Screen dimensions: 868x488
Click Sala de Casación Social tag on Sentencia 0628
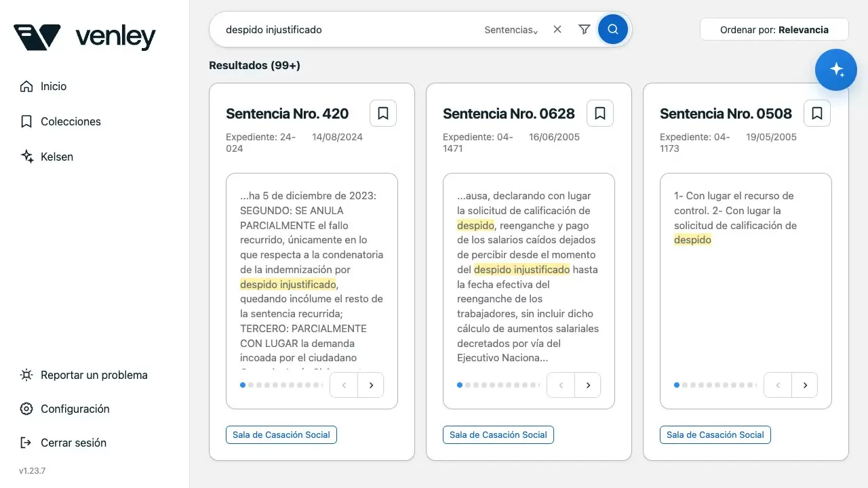point(498,434)
